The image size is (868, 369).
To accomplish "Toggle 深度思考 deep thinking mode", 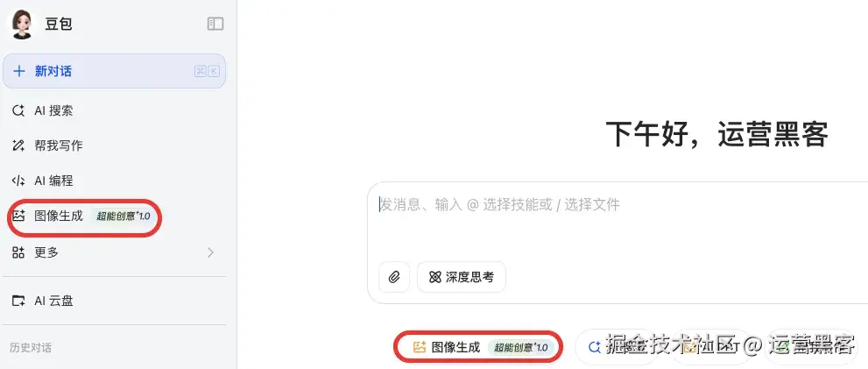I will pos(461,276).
